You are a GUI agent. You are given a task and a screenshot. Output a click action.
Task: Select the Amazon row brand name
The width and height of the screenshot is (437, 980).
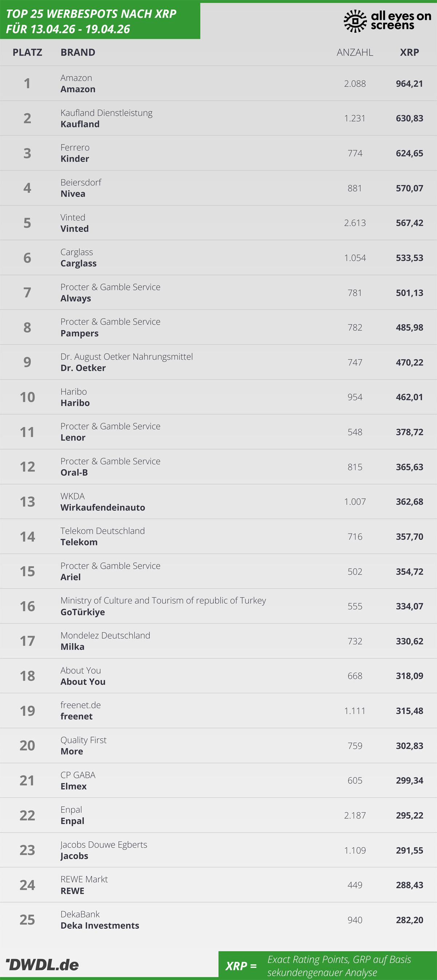(78, 89)
